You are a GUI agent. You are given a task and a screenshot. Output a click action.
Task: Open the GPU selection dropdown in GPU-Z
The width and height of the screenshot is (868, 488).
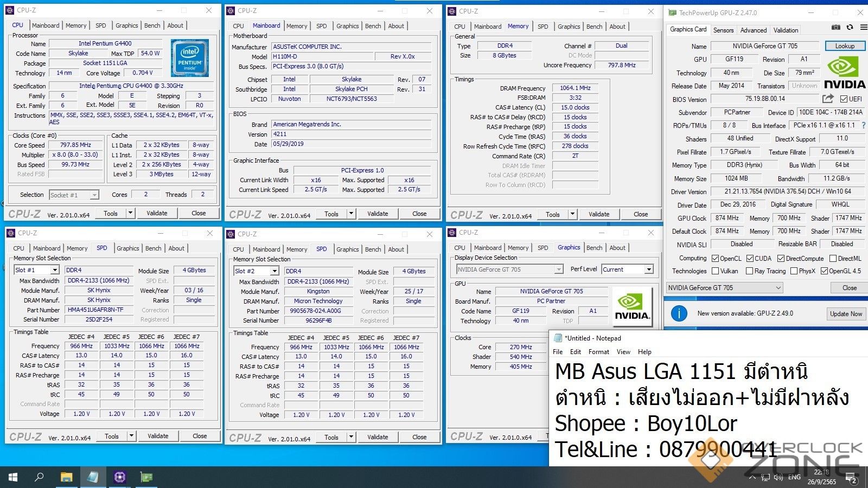[x=724, y=288]
